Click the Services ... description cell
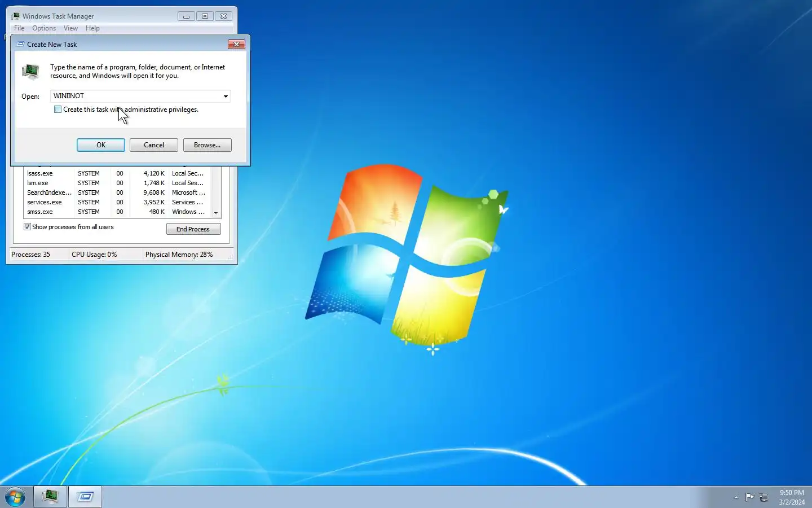The height and width of the screenshot is (508, 812). coord(187,202)
